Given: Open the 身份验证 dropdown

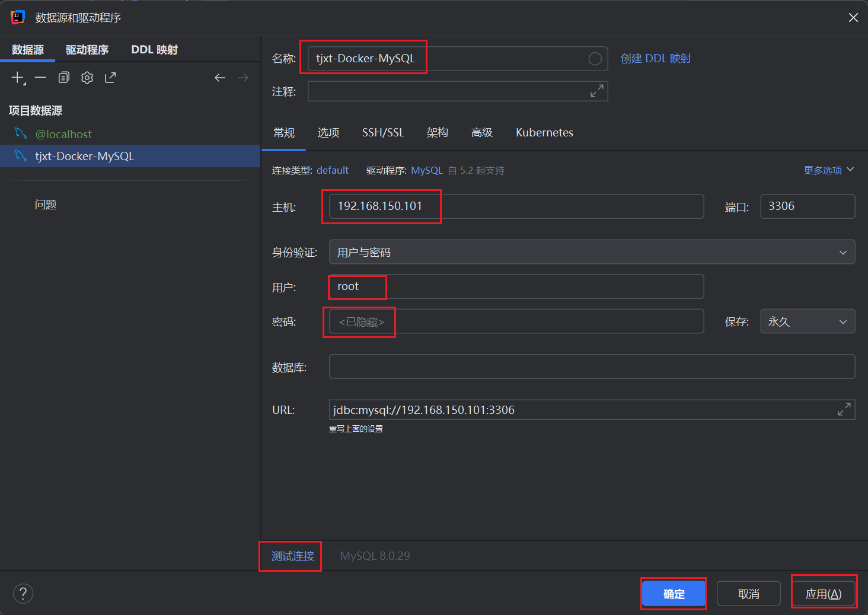Looking at the screenshot, I should point(592,252).
